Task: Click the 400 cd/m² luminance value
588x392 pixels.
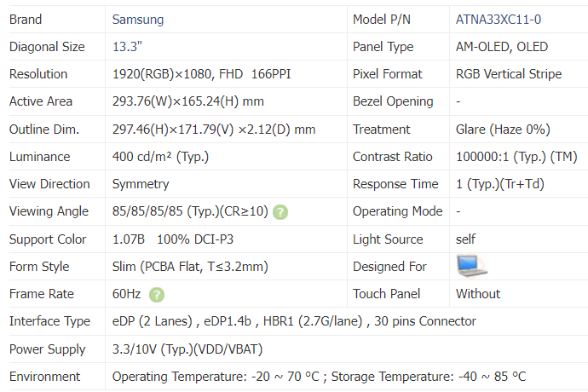Action: pos(160,157)
